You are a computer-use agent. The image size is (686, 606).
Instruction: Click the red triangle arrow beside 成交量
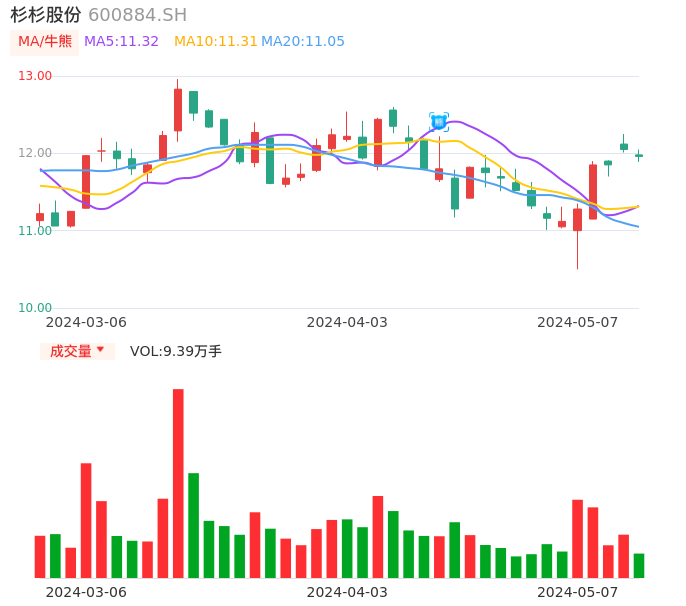coord(100,350)
